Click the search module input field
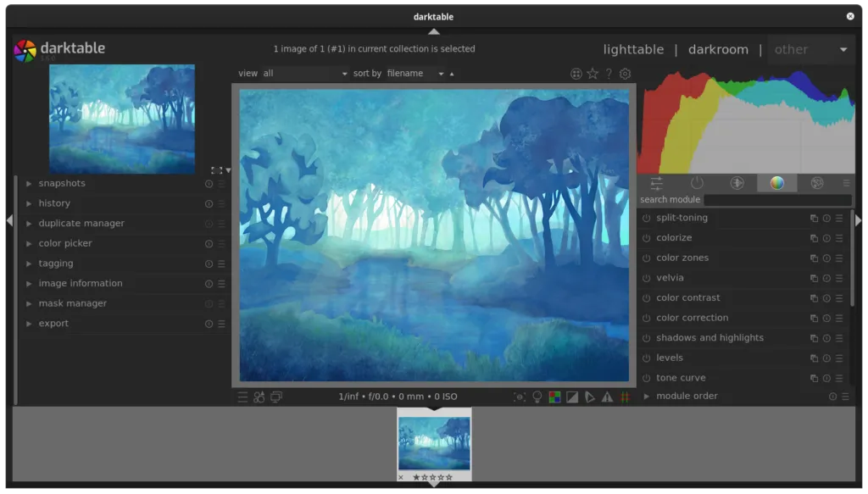The image size is (868, 494). [776, 200]
